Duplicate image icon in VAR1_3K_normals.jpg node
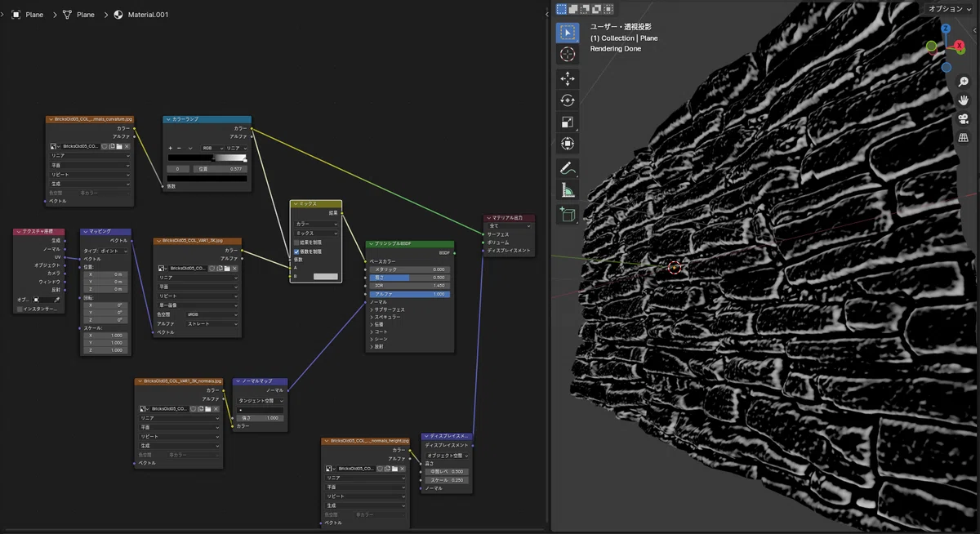The height and width of the screenshot is (534, 980). point(201,408)
